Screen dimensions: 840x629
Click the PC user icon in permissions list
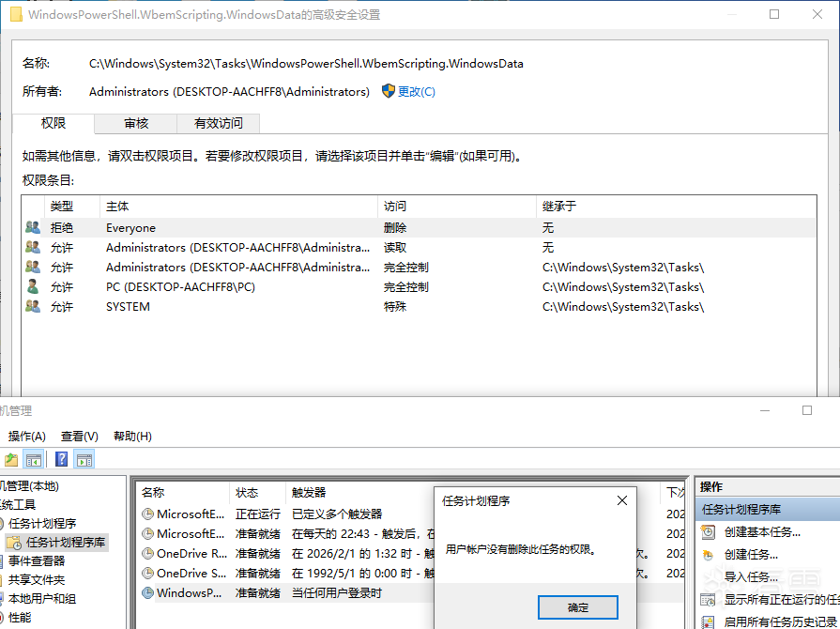(33, 286)
